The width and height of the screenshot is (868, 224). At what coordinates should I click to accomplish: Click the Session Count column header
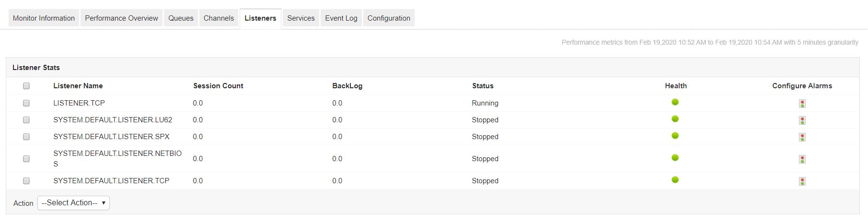coord(218,86)
